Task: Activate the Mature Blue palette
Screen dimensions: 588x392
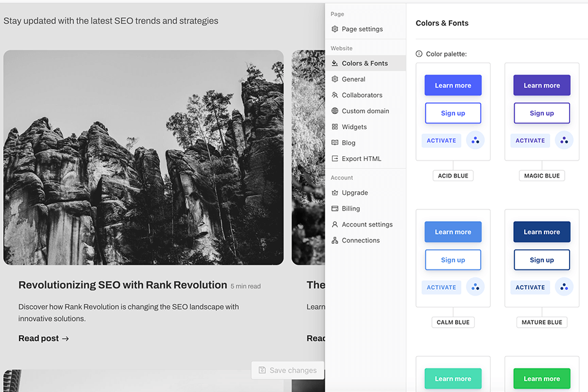Action: [530, 287]
